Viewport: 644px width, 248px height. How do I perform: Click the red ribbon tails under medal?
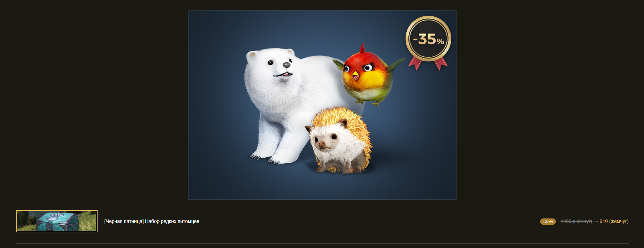pos(428,63)
